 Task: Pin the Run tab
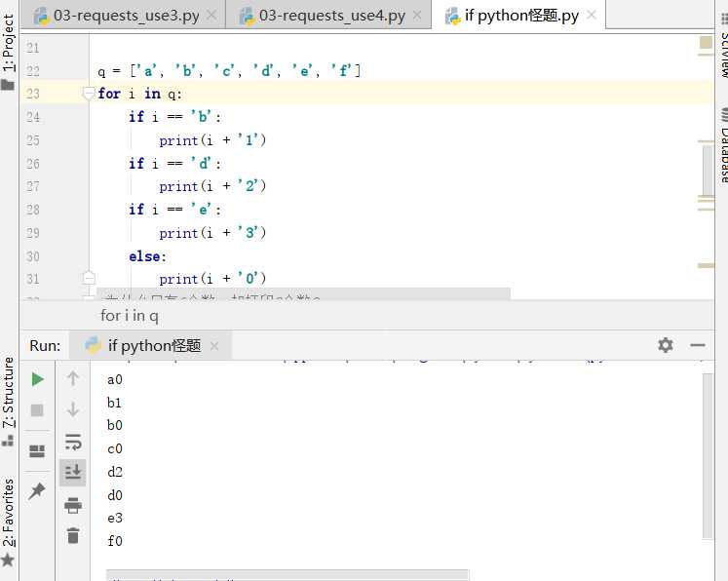(x=37, y=490)
